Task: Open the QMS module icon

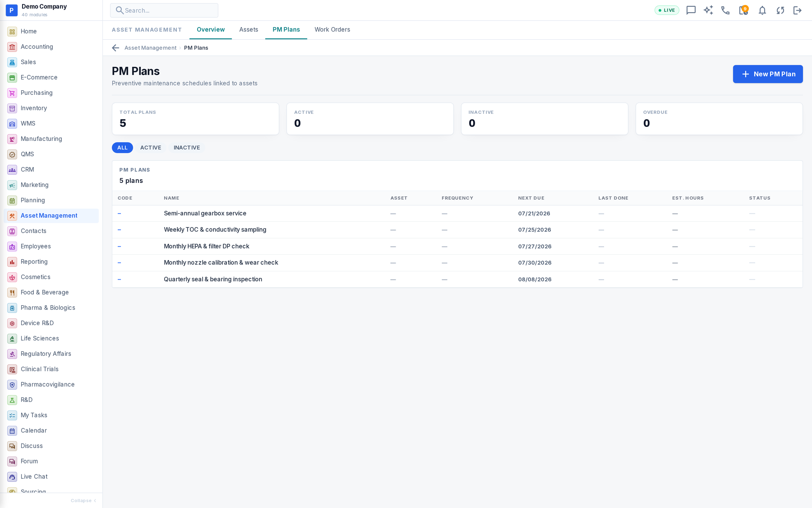Action: click(x=12, y=154)
